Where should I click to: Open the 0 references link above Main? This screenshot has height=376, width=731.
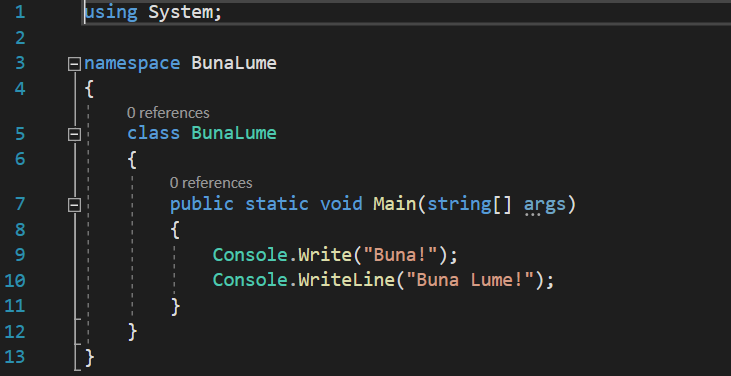click(x=211, y=183)
